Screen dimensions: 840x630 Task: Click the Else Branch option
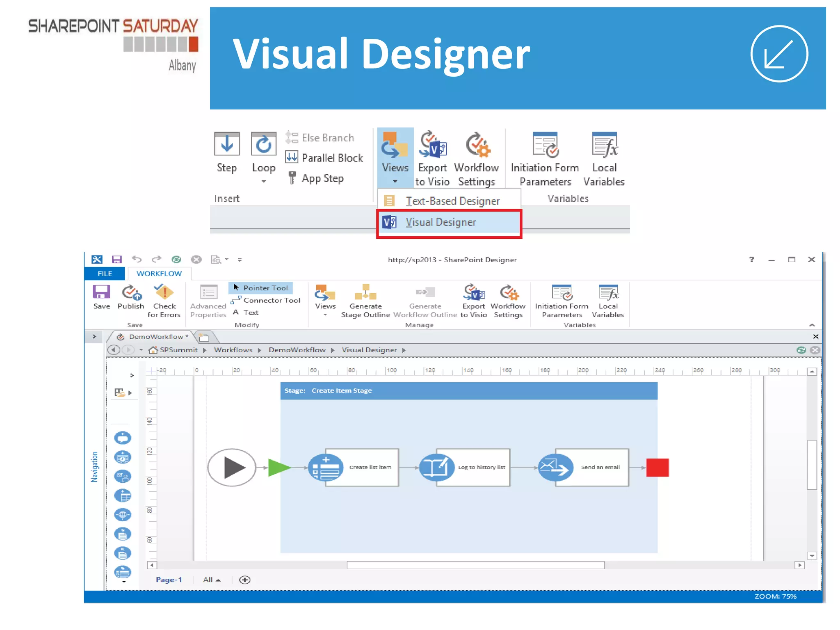(320, 138)
